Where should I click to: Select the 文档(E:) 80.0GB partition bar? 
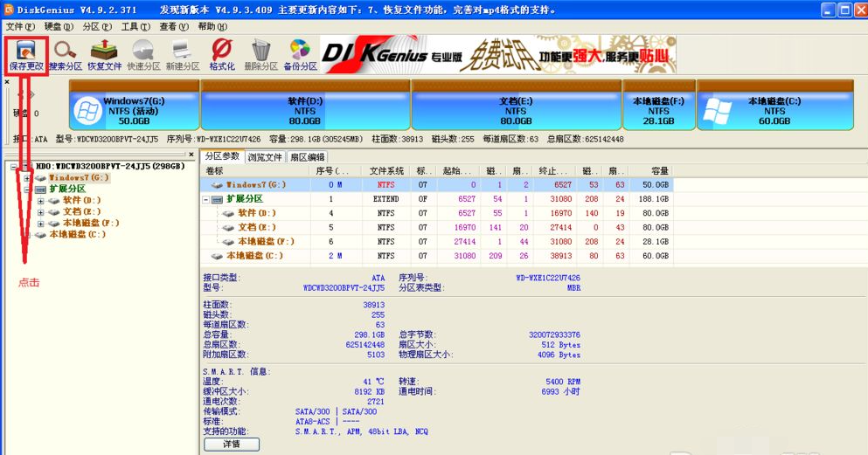tap(516, 105)
